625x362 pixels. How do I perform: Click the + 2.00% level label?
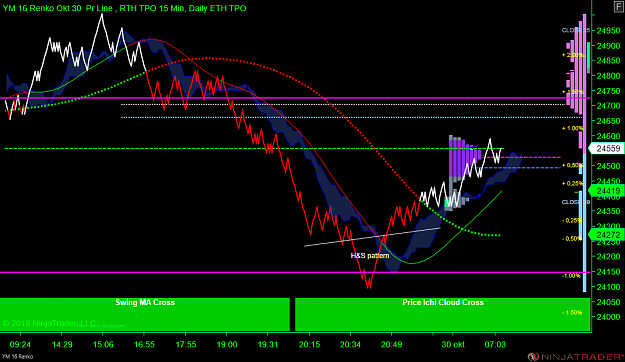(x=572, y=55)
